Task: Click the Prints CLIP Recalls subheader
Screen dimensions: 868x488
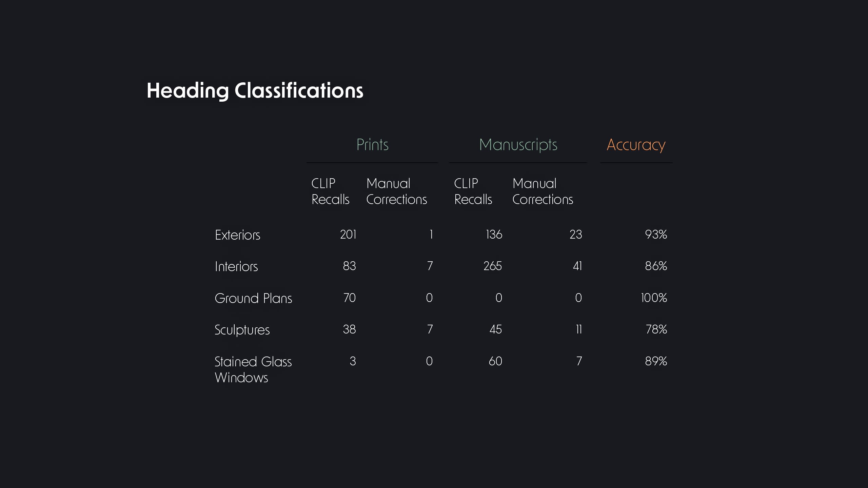Action: click(x=330, y=191)
